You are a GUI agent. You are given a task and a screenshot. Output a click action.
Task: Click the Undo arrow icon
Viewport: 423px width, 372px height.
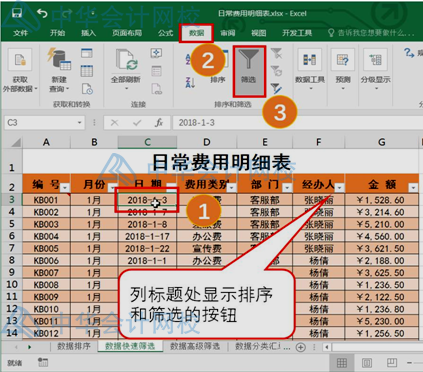pyautogui.click(x=42, y=13)
